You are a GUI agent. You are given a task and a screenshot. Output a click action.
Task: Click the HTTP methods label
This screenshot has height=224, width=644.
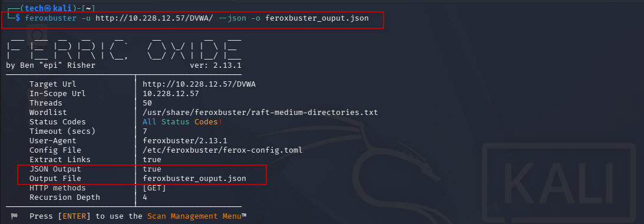[x=58, y=188]
